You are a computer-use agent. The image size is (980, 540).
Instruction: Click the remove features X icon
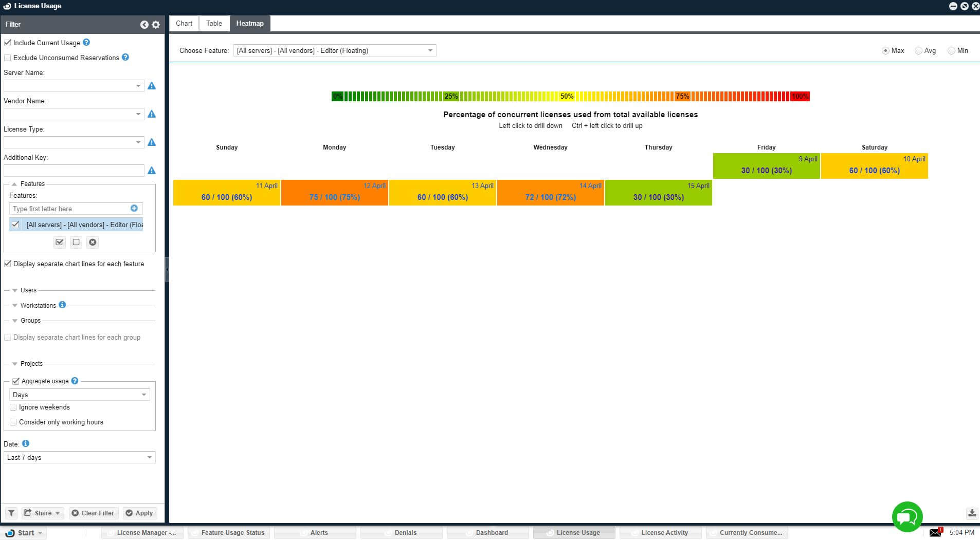pos(93,242)
